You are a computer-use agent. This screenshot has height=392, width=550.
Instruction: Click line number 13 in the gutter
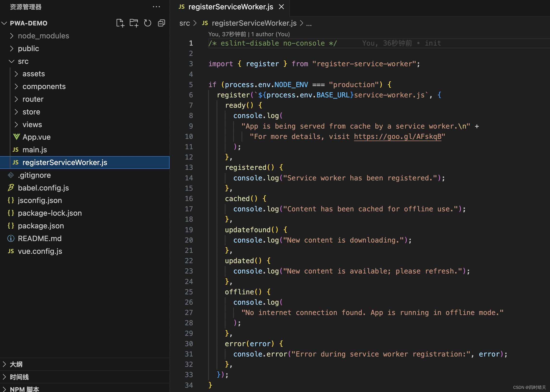pyautogui.click(x=189, y=167)
